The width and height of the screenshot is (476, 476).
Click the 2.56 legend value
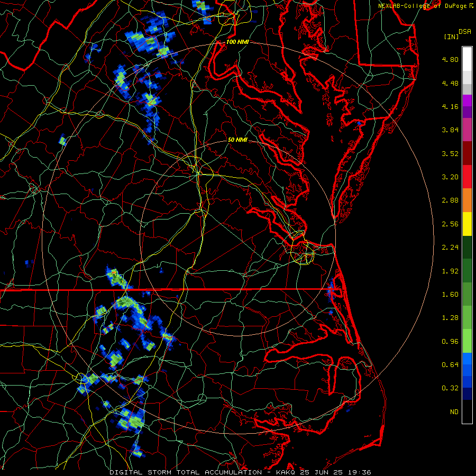point(450,224)
